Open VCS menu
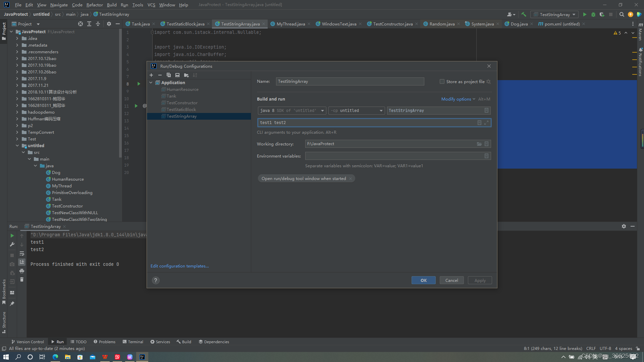Image resolution: width=644 pixels, height=362 pixels. tap(151, 5)
